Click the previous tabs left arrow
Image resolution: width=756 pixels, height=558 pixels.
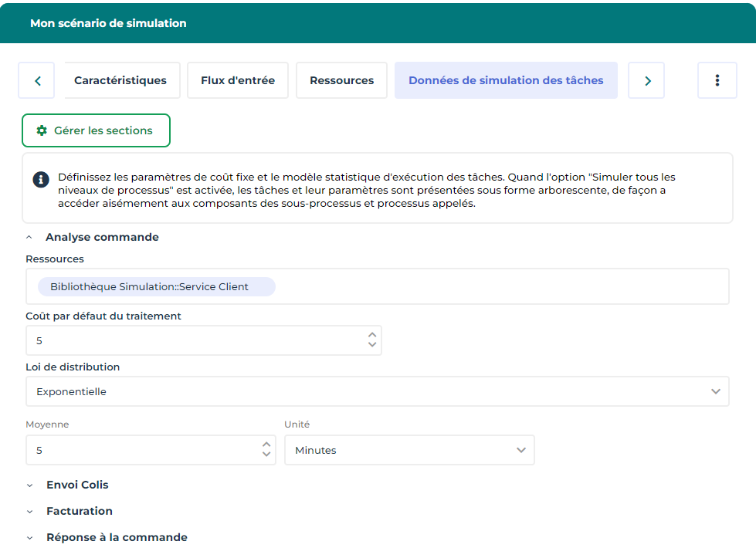(37, 80)
